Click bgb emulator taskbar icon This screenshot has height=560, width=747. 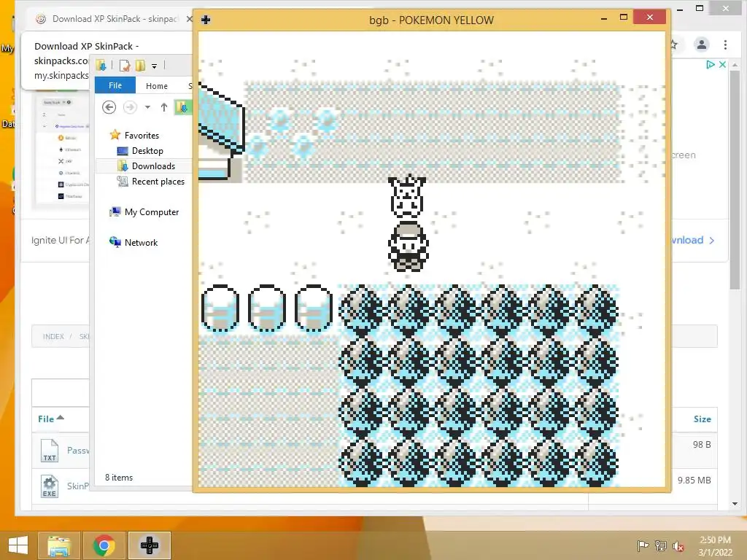[x=149, y=545]
